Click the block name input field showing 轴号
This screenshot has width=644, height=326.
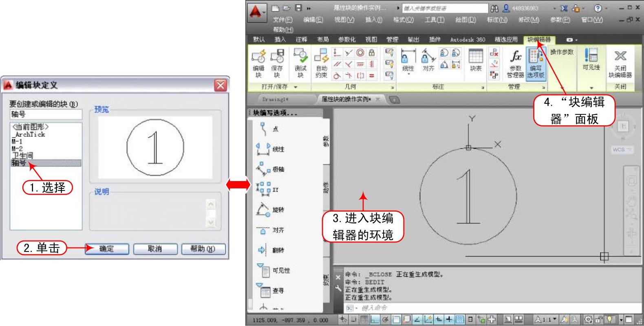[46, 114]
